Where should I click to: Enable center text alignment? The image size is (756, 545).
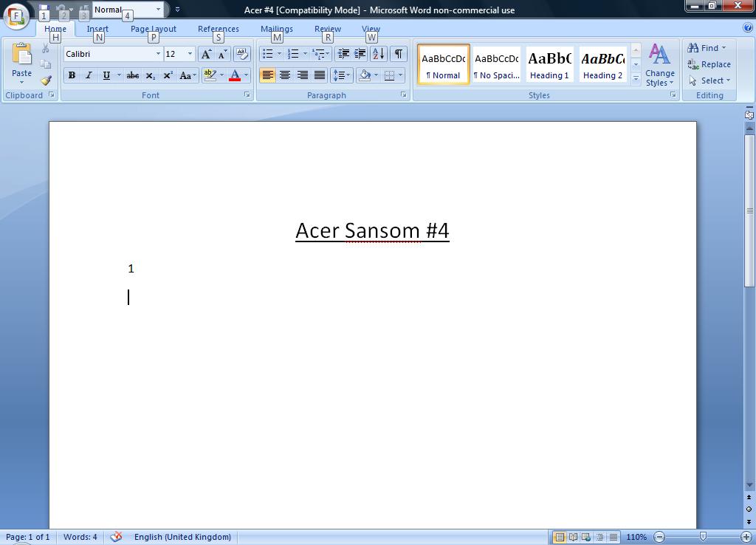pyautogui.click(x=284, y=75)
